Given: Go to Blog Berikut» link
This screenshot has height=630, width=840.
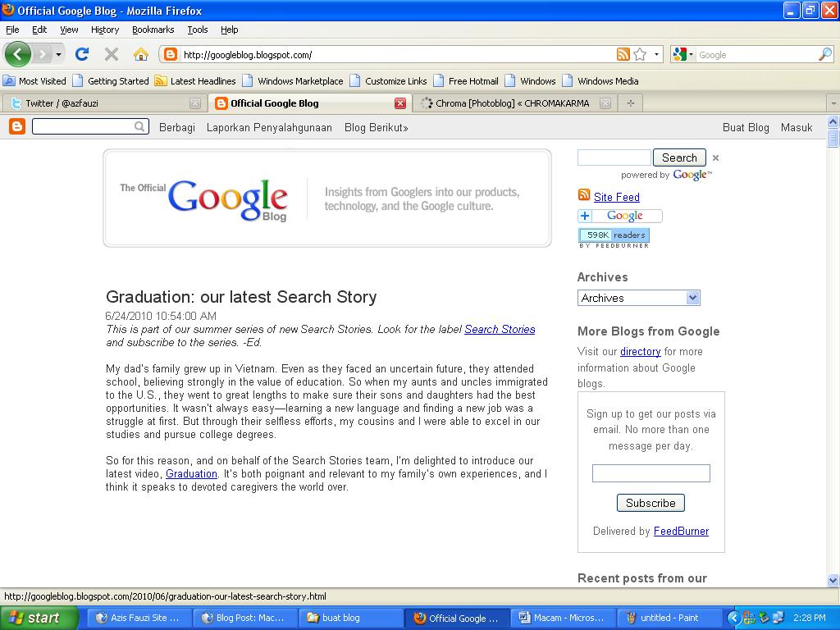Looking at the screenshot, I should point(376,127).
